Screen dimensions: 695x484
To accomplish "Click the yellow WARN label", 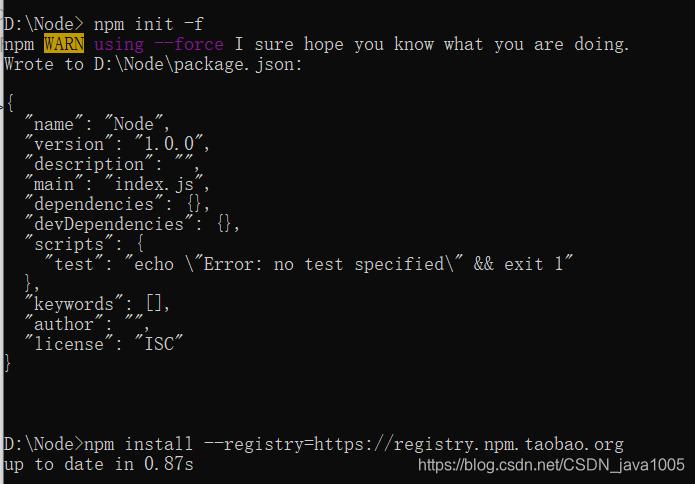I will pos(64,44).
